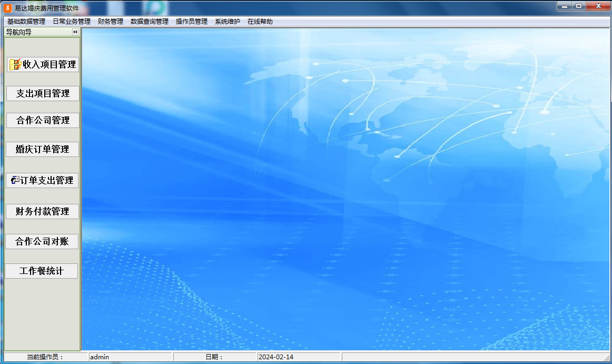Open the 操作员管理 menu
This screenshot has height=364, width=612.
(x=192, y=22)
